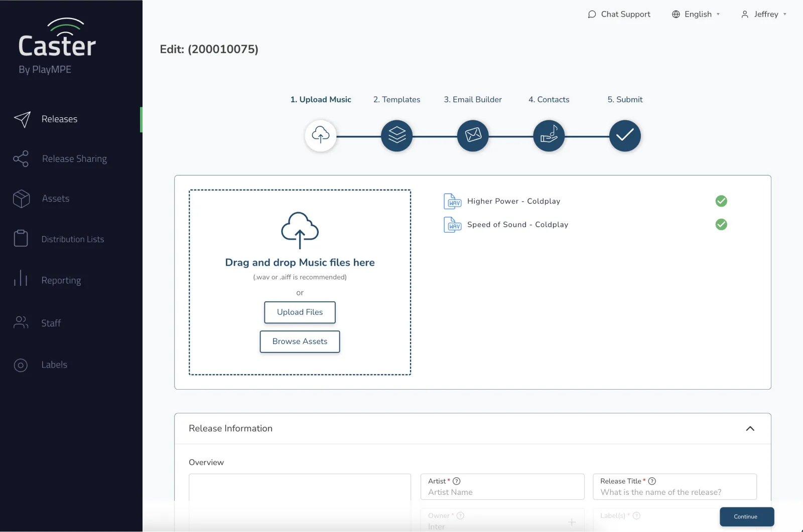Open Browse Assets
Image resolution: width=803 pixels, height=532 pixels.
tap(300, 341)
